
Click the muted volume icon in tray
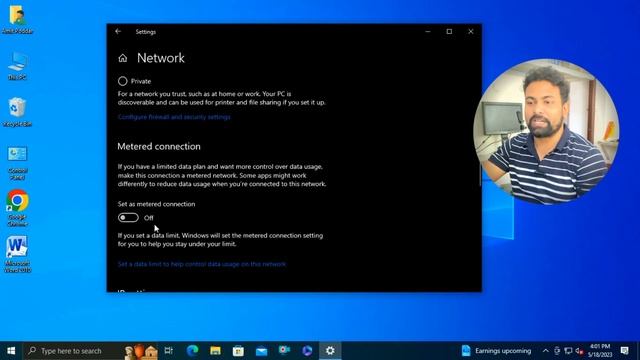click(579, 351)
